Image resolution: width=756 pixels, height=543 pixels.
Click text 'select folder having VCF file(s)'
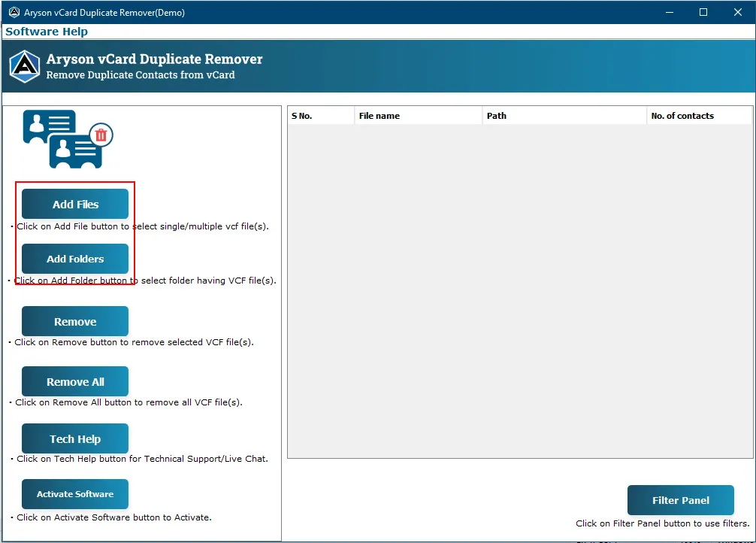[208, 281]
